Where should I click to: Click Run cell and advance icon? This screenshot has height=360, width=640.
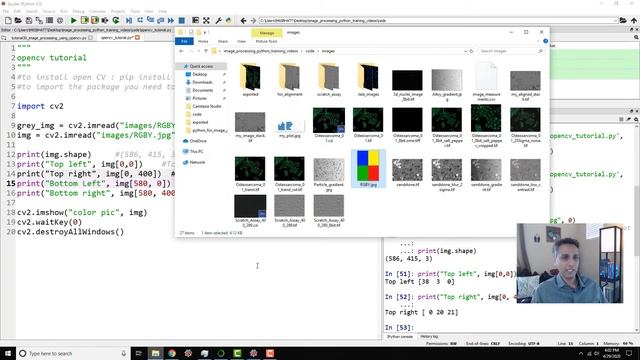point(95,20)
